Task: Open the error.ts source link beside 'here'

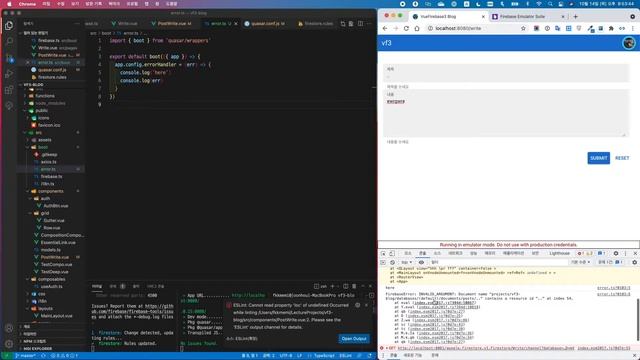Action: click(613, 288)
